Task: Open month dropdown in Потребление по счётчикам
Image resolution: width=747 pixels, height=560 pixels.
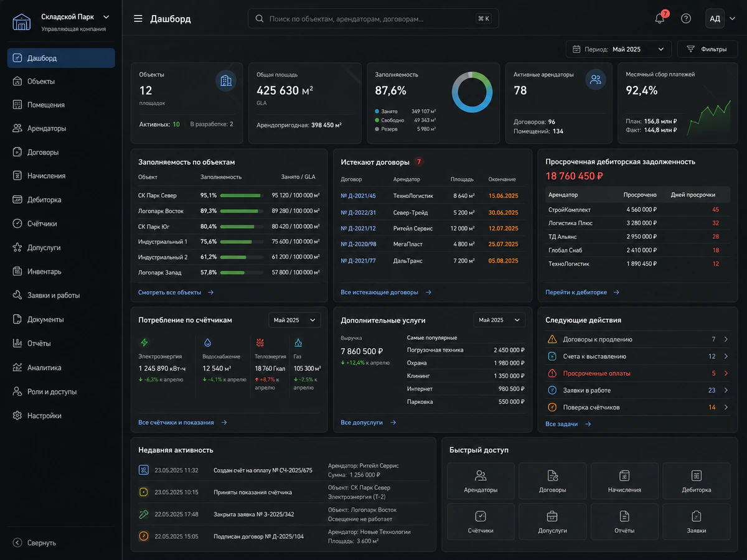Action: point(294,320)
